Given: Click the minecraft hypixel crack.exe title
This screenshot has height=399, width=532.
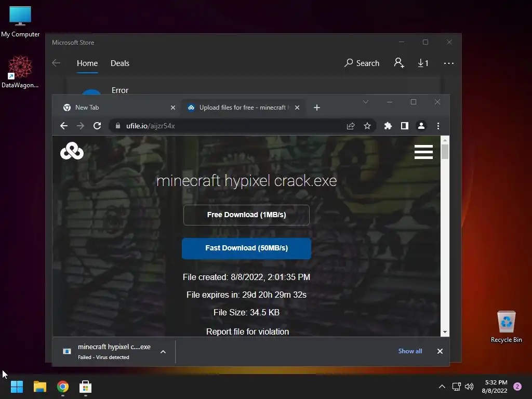Looking at the screenshot, I should tap(246, 180).
